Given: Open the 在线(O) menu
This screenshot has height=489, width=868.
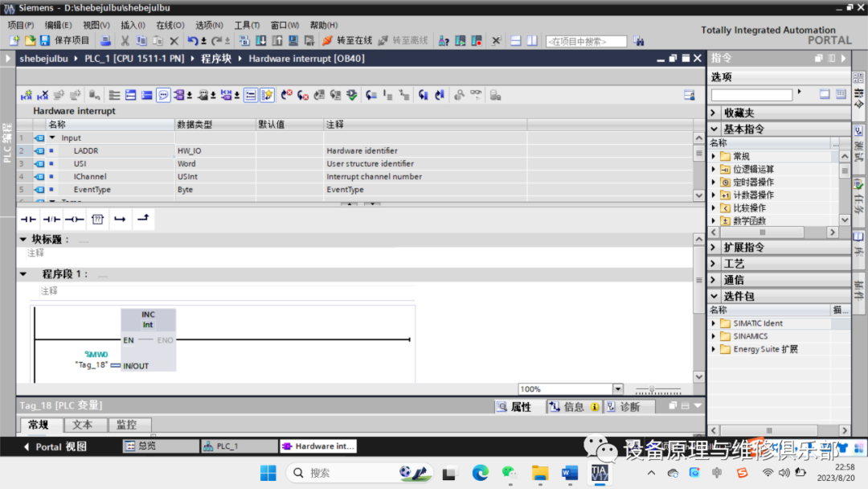Looking at the screenshot, I should [169, 25].
